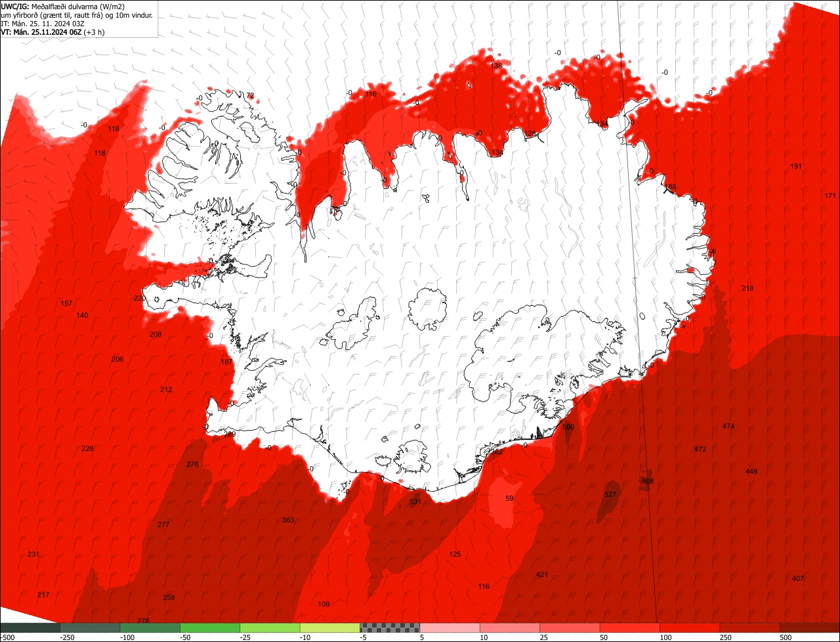Click the '171' value off the east coast
This screenshot has height=642, width=840.
[830, 196]
